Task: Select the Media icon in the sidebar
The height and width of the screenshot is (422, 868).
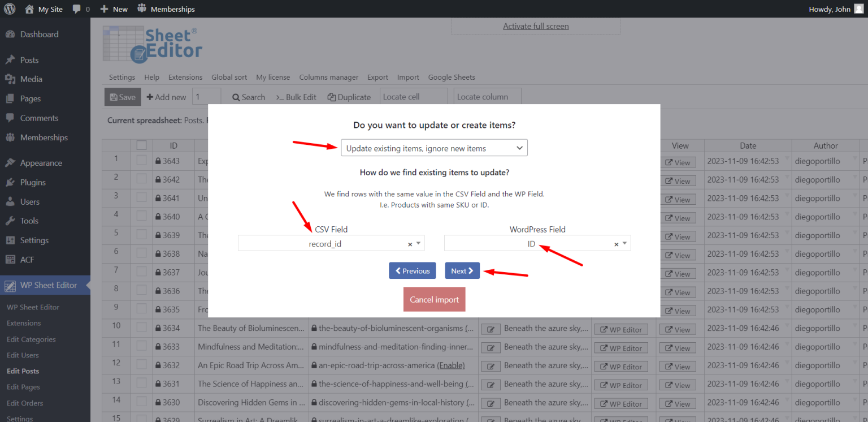Action: coord(12,79)
